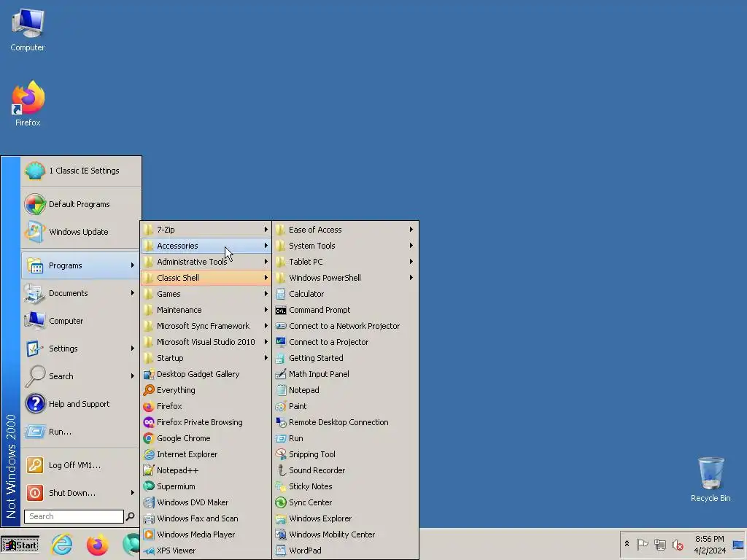Launch Windows DVD Maker
The image size is (747, 560).
point(206,502)
